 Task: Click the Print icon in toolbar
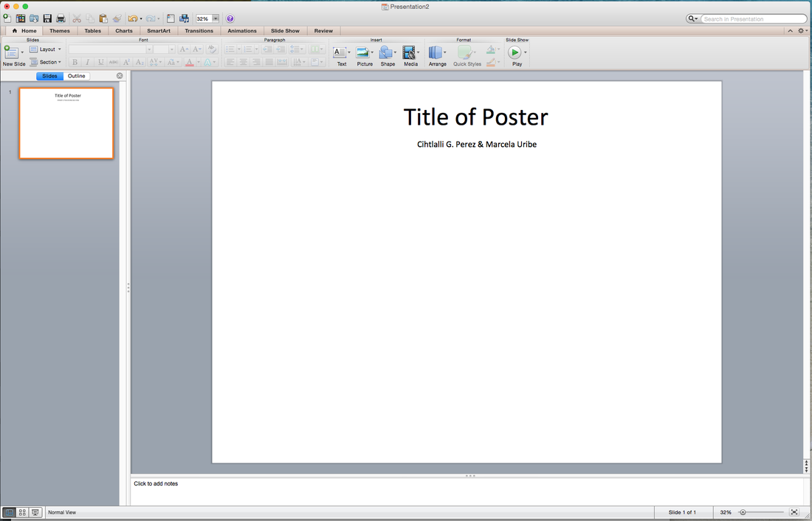(61, 18)
